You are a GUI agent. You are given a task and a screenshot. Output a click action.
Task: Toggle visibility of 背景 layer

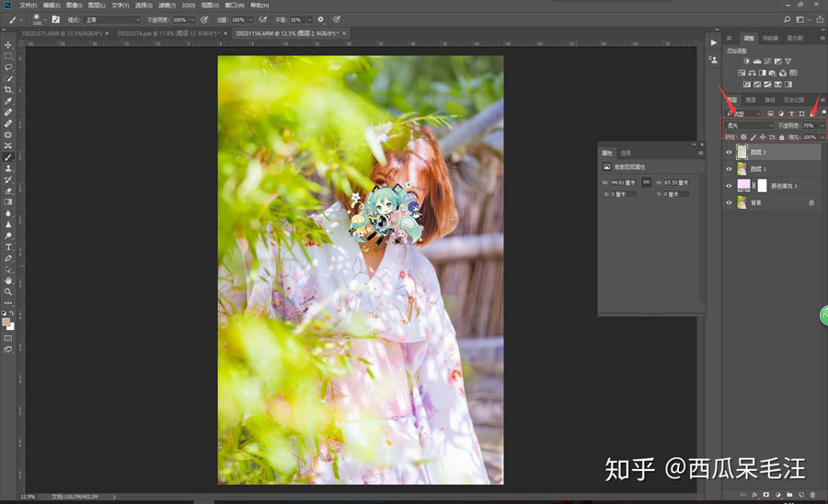tap(730, 202)
